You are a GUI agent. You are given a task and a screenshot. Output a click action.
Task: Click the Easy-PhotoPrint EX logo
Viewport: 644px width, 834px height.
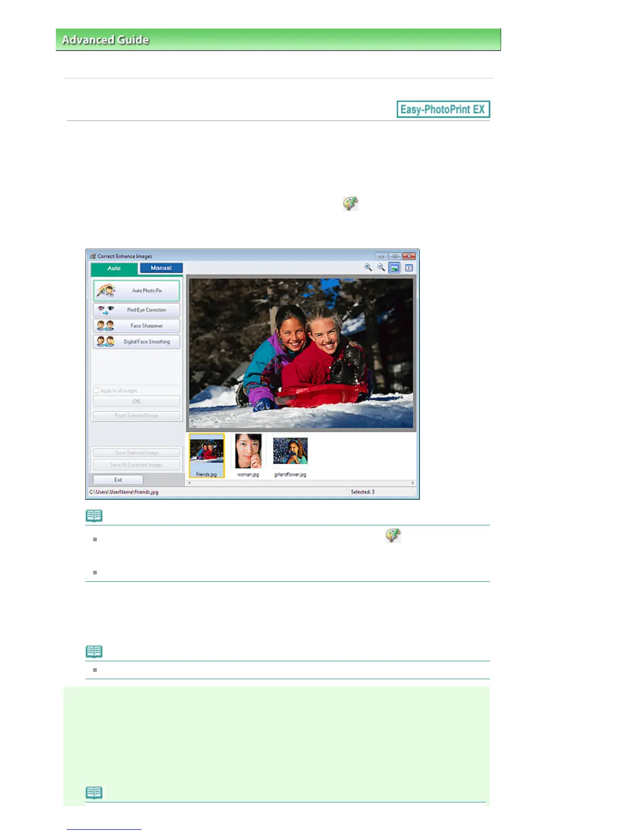point(443,110)
